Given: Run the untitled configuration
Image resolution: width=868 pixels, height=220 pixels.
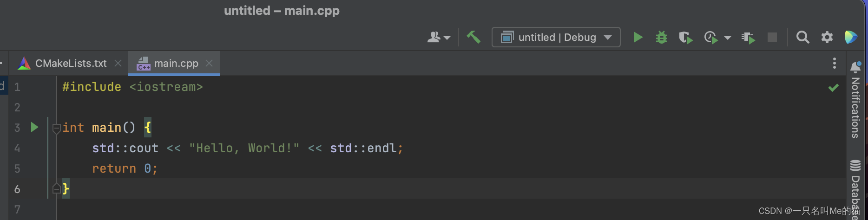Looking at the screenshot, I should (x=638, y=37).
